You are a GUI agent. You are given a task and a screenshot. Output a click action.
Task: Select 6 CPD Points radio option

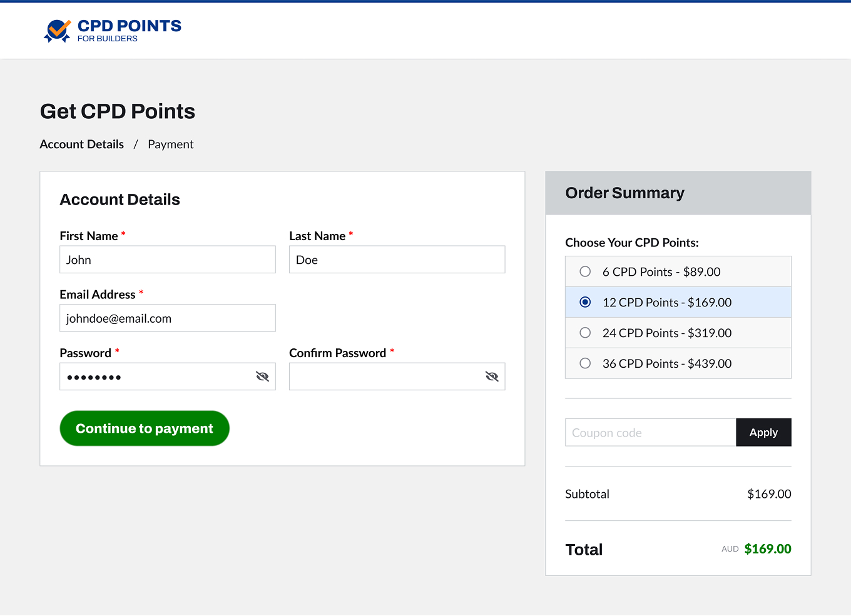585,271
